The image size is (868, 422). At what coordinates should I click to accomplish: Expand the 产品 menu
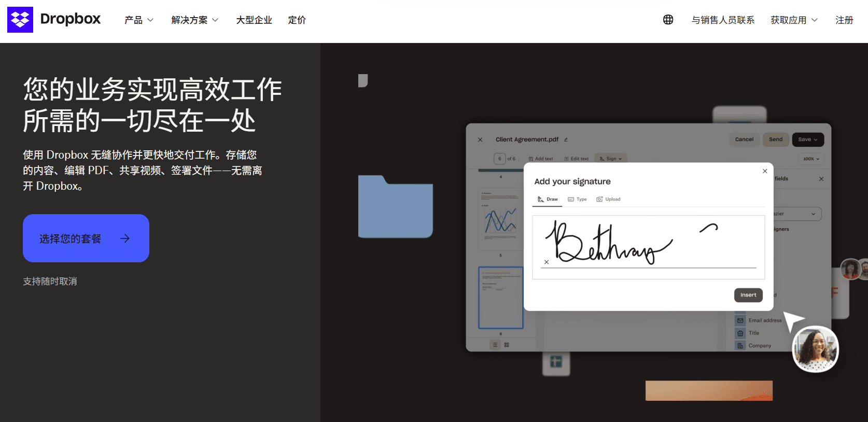[x=139, y=20]
